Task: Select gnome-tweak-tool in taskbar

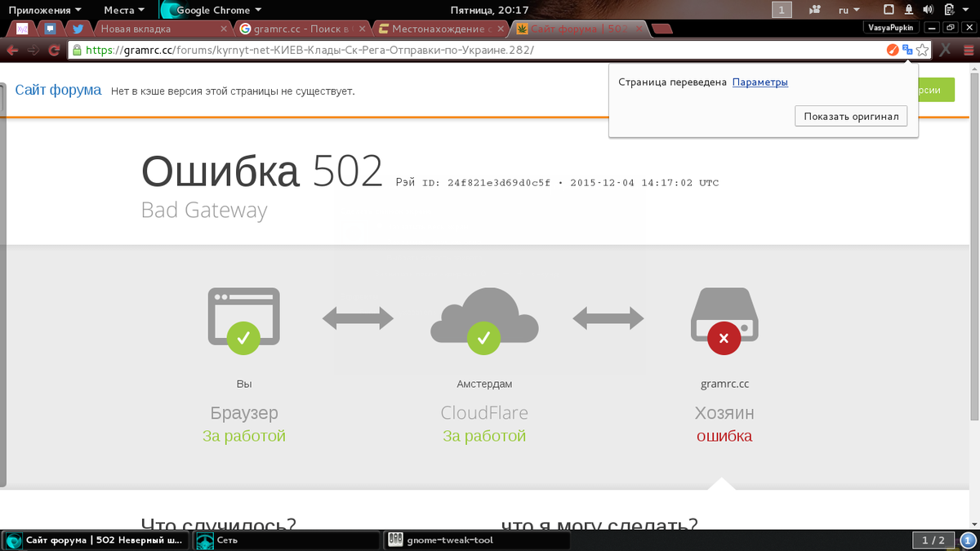Action: (478, 540)
